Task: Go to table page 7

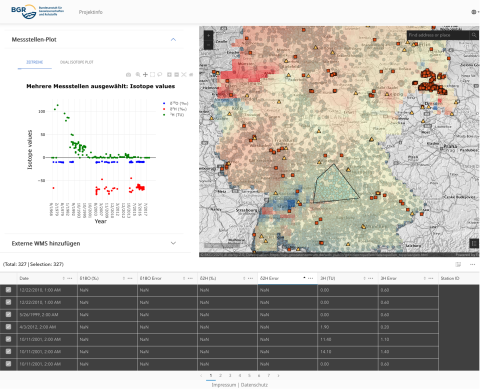Action: (268, 376)
